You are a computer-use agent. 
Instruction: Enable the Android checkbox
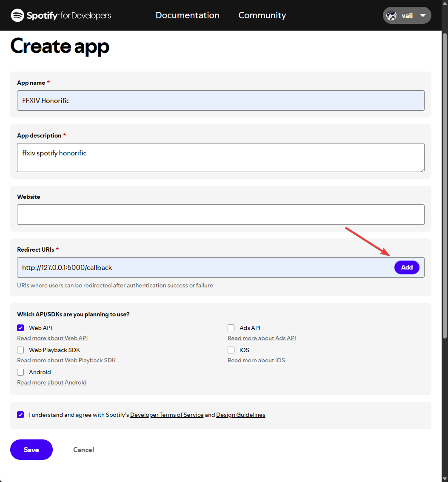point(20,372)
